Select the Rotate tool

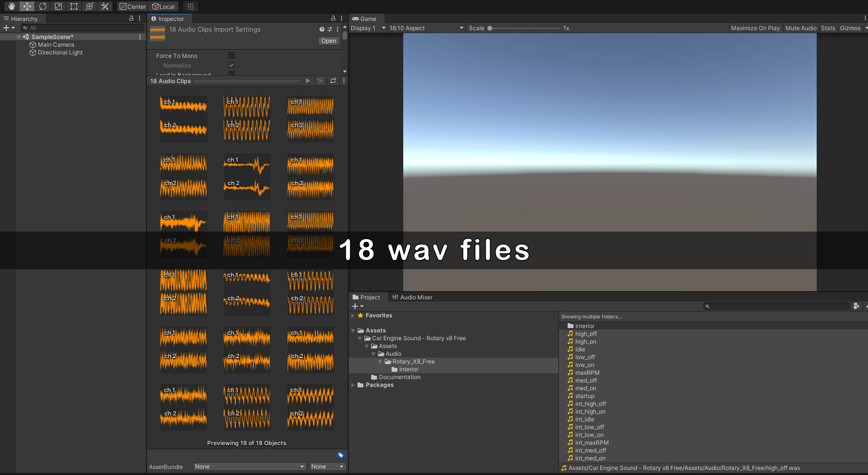[x=43, y=6]
